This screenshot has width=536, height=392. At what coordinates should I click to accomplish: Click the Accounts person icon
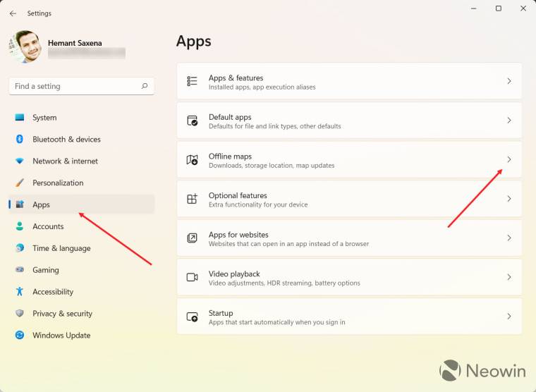(20, 226)
